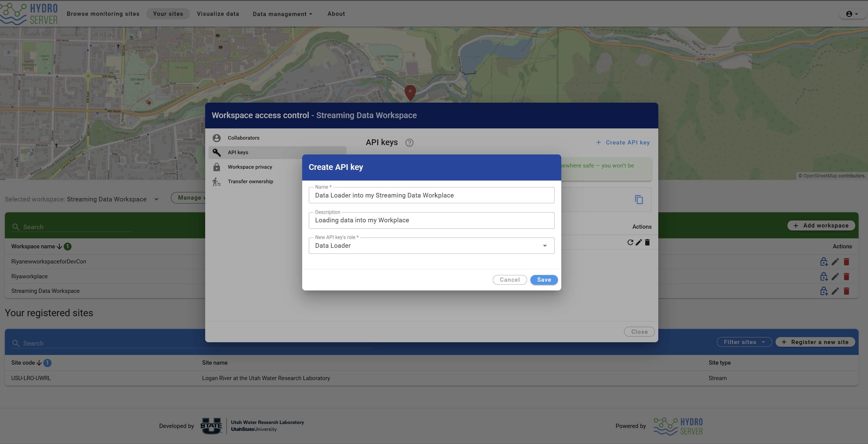
Task: Open access control for Streaming Data Workspace row
Action: click(823, 291)
